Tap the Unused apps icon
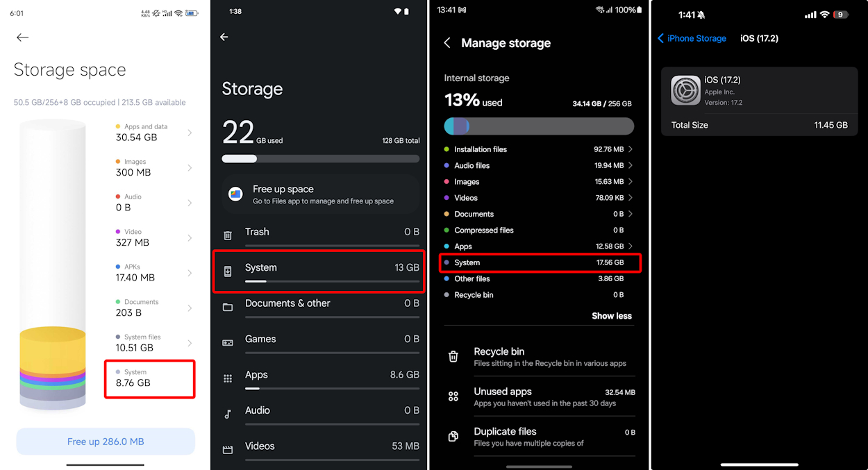 click(453, 396)
